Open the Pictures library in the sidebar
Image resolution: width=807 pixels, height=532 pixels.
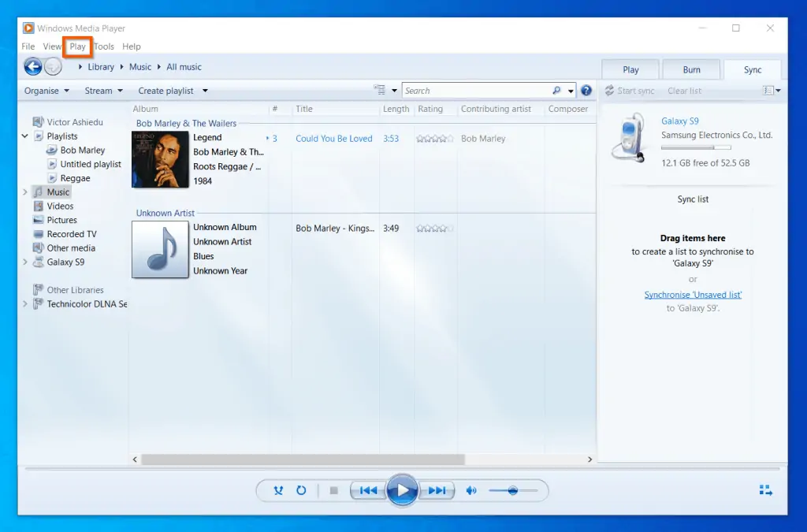click(61, 220)
